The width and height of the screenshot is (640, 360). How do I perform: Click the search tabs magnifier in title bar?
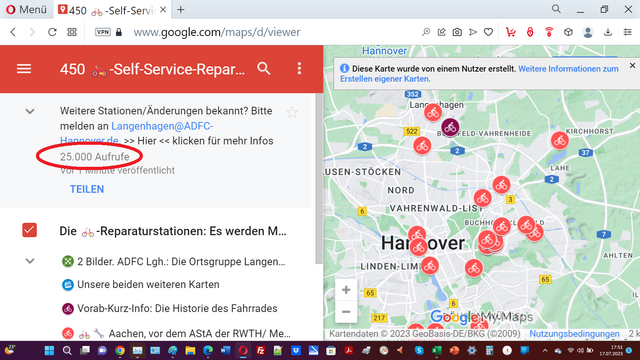(556, 9)
